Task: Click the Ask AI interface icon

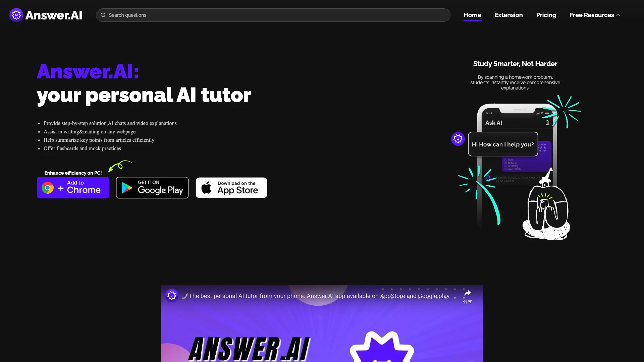Action: (458, 139)
